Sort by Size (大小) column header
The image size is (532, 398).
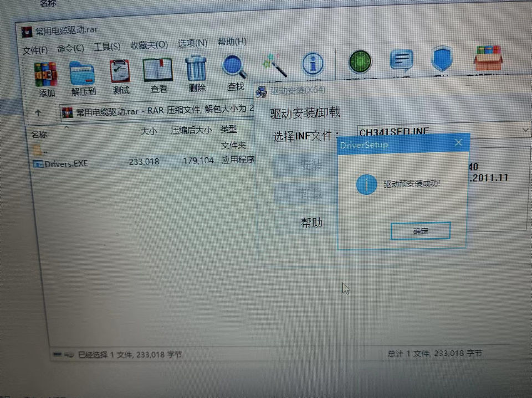tap(149, 131)
